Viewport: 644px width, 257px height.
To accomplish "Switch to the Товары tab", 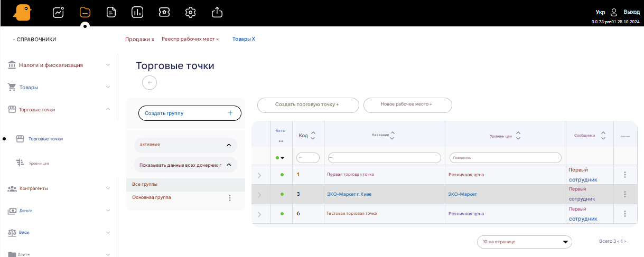I will [x=244, y=39].
